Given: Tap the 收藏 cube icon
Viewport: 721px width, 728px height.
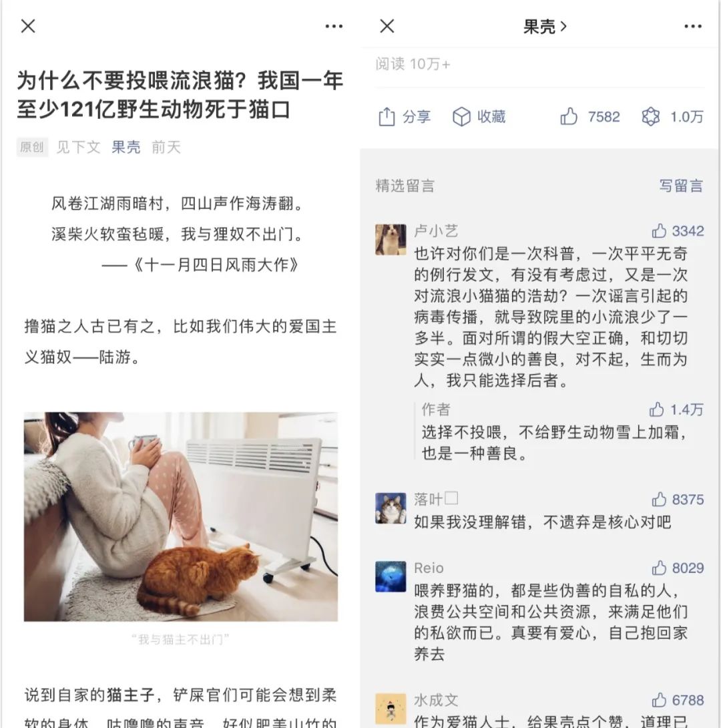Looking at the screenshot, I should (x=461, y=116).
